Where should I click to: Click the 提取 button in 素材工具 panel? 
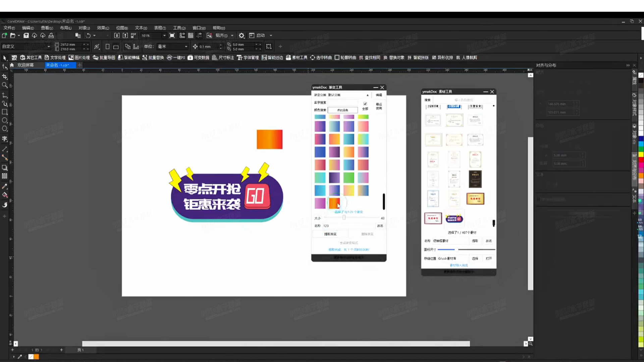click(x=475, y=241)
